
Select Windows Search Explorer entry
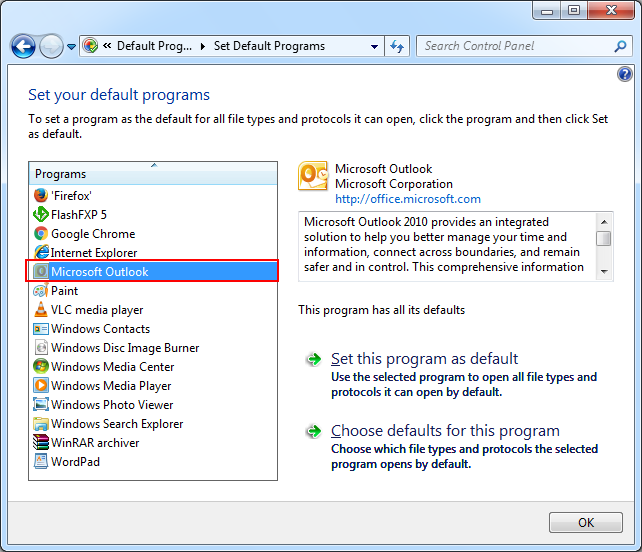coord(153,423)
